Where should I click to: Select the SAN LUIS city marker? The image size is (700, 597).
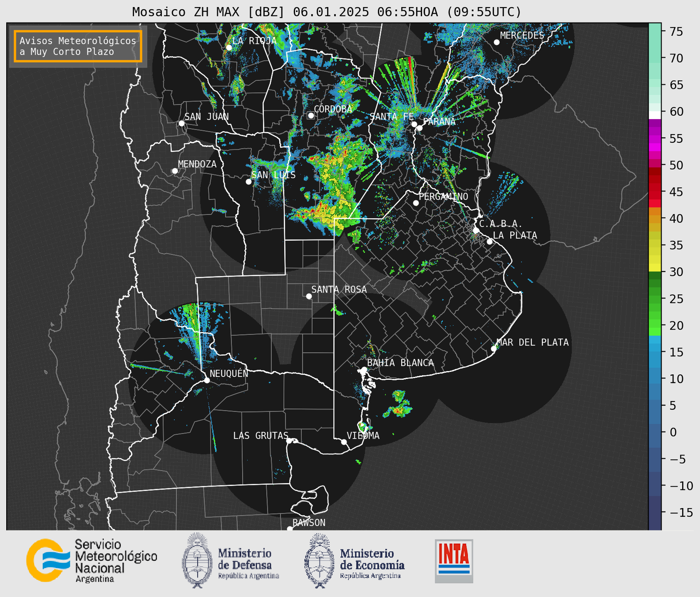tap(249, 182)
